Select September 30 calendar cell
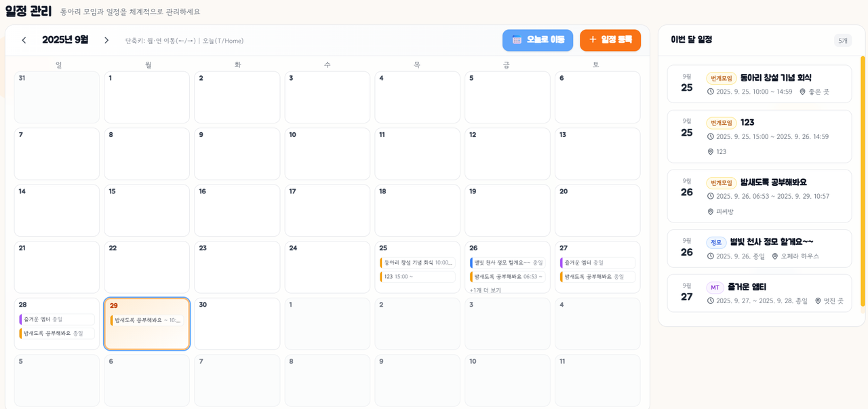The image size is (868, 409). (237, 324)
